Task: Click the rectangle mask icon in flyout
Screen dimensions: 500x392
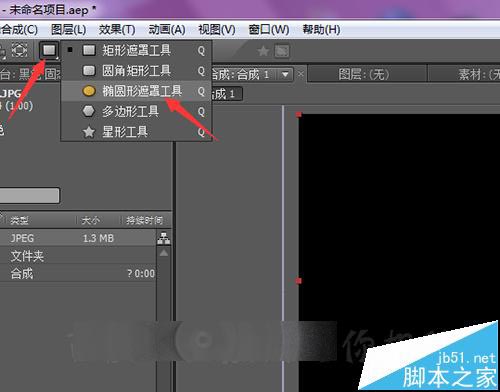Action: [89, 50]
